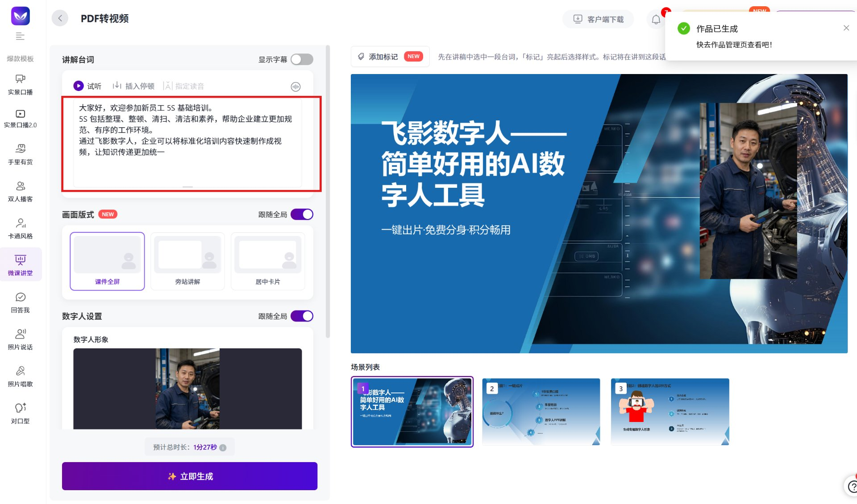Open 爆款模板 in the sidebar
857x504 pixels.
[20, 58]
